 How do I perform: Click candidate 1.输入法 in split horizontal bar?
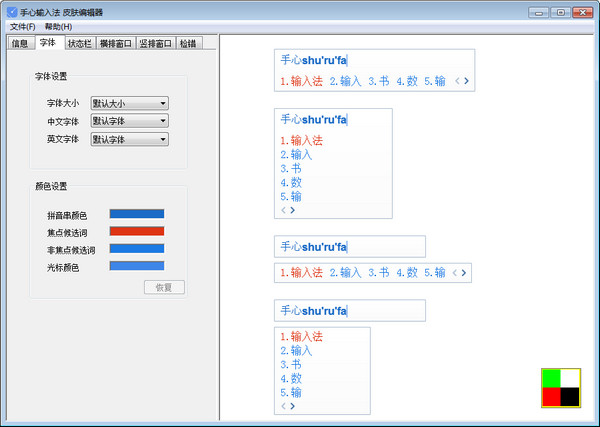(302, 273)
